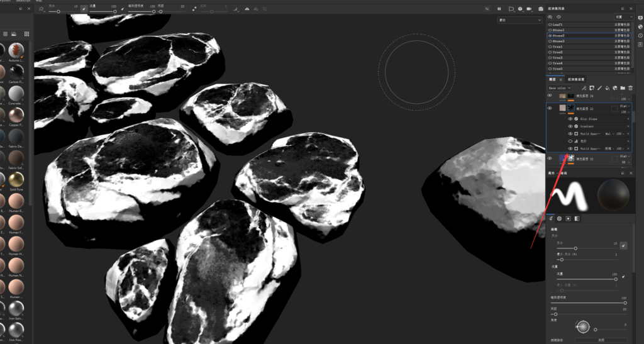Open the log icon in right sidebar

click(x=640, y=44)
